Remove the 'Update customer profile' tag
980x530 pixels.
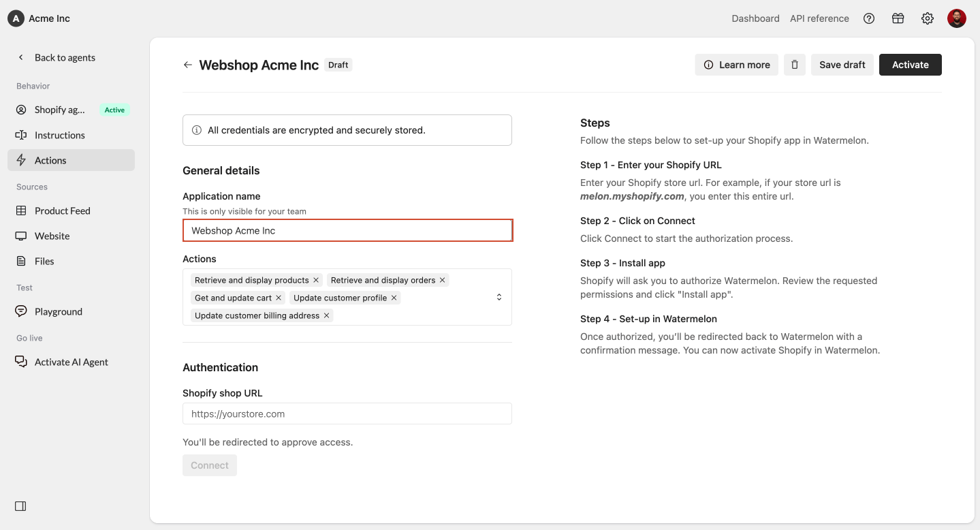tap(394, 298)
